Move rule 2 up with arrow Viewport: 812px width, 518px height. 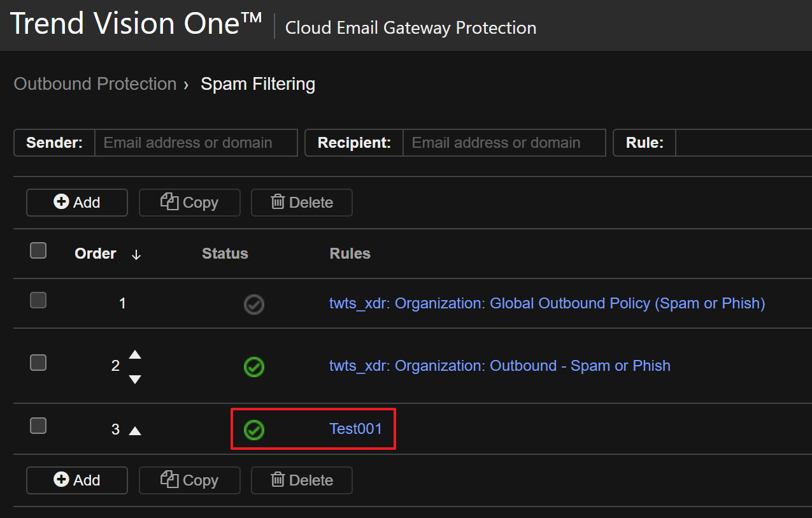tap(135, 355)
